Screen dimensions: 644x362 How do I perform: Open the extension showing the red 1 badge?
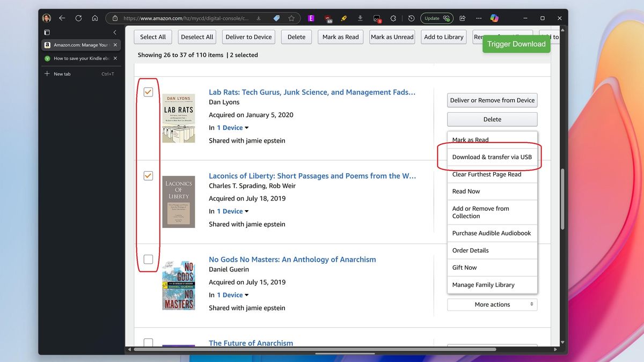(377, 18)
